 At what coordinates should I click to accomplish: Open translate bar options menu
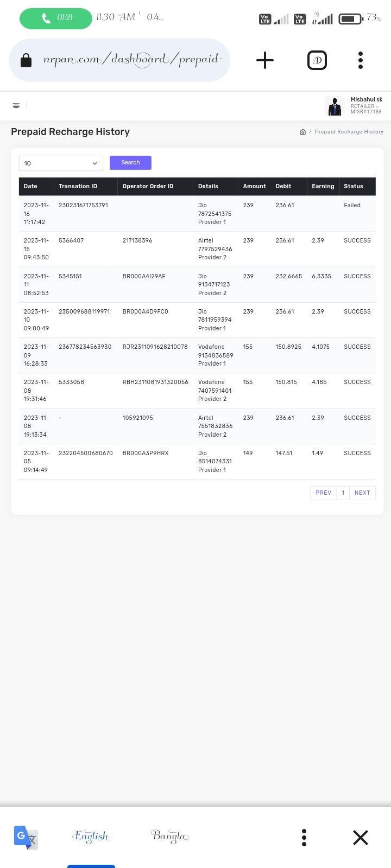click(304, 837)
